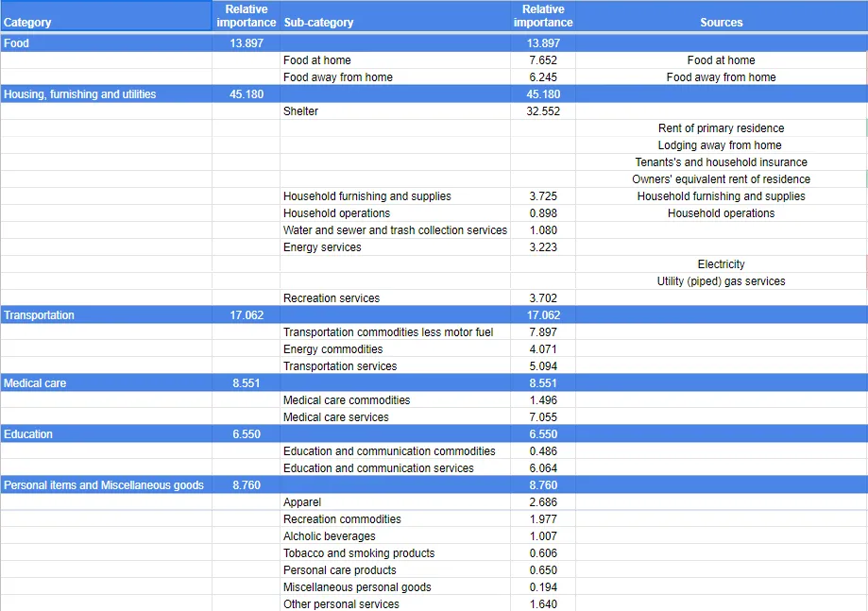Select the 6.064 value cell
Image resolution: width=868 pixels, height=611 pixels.
point(543,468)
